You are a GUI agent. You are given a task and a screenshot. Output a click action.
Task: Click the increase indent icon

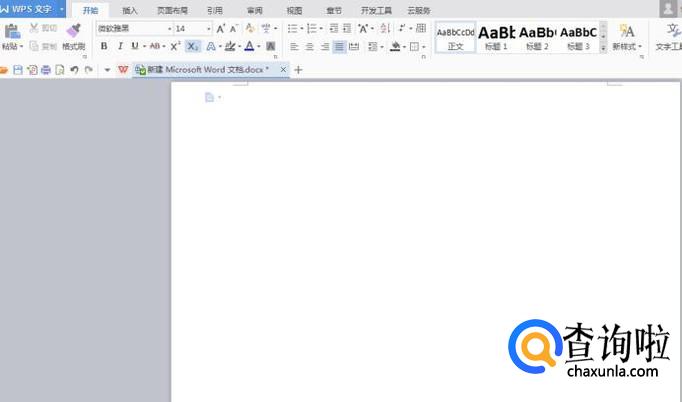[347, 29]
